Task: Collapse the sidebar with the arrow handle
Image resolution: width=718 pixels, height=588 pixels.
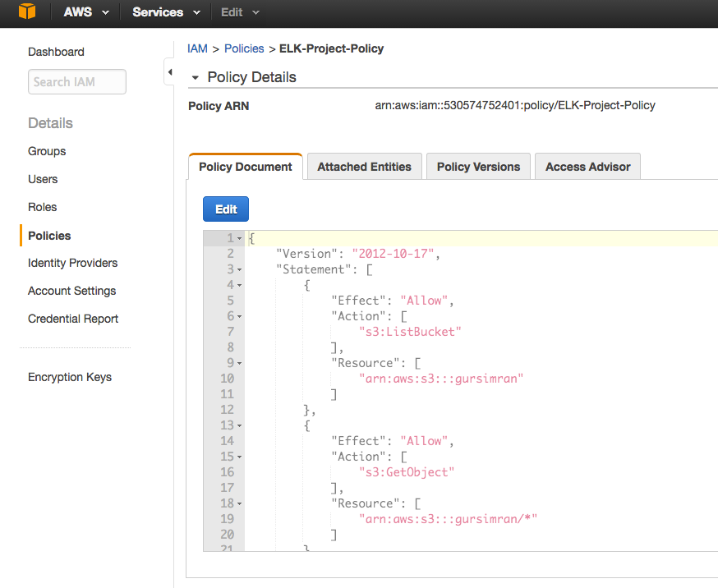Action: [x=169, y=72]
